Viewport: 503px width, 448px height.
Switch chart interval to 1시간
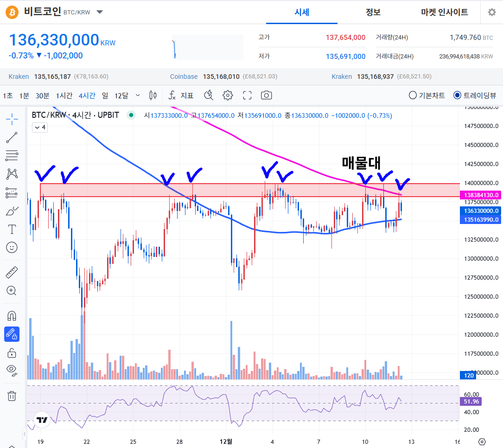click(64, 96)
